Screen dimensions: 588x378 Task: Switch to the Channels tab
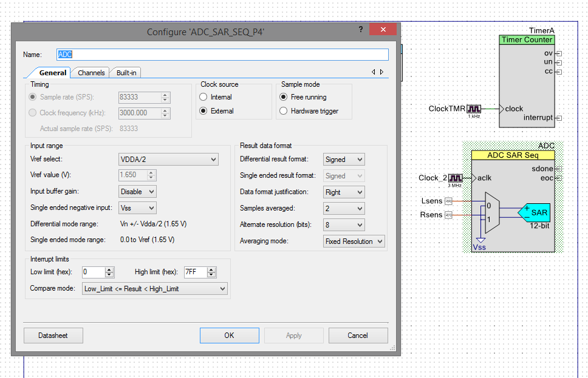point(91,73)
